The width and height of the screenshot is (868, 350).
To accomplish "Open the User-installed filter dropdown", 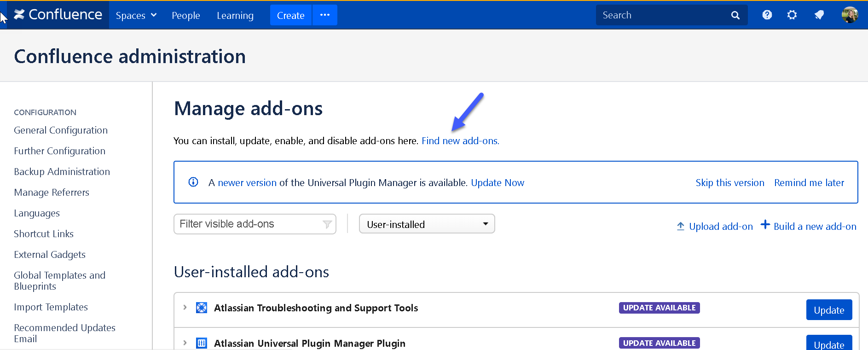I will pos(427,224).
